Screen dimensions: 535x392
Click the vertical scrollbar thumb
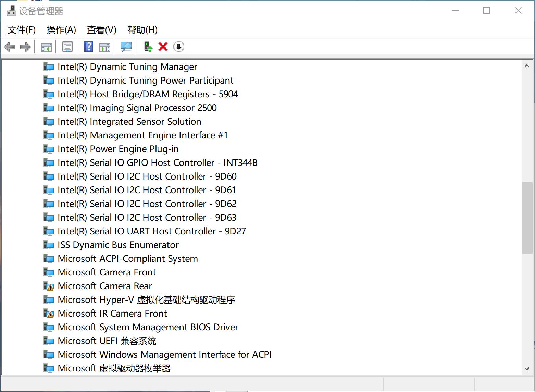pos(527,217)
